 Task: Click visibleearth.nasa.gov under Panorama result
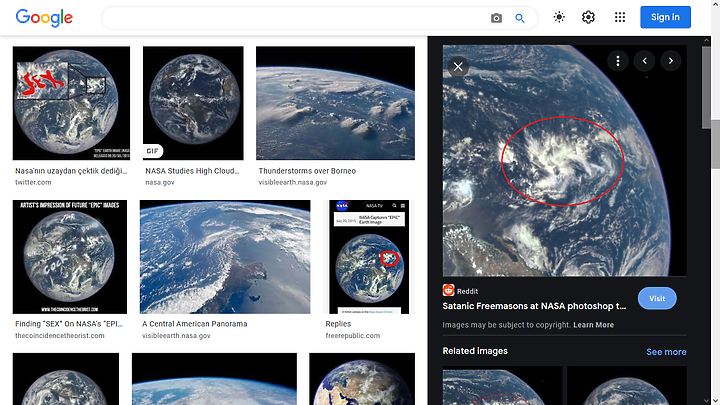click(176, 336)
